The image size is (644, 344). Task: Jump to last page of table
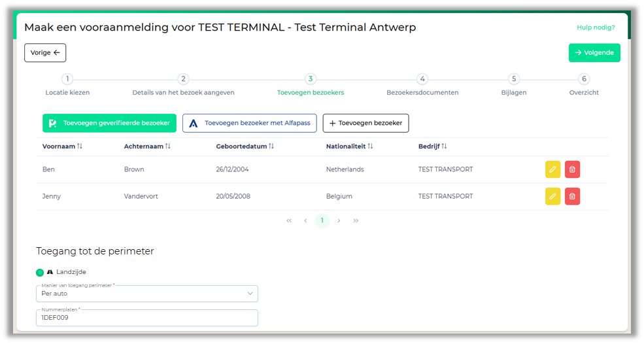[356, 221]
